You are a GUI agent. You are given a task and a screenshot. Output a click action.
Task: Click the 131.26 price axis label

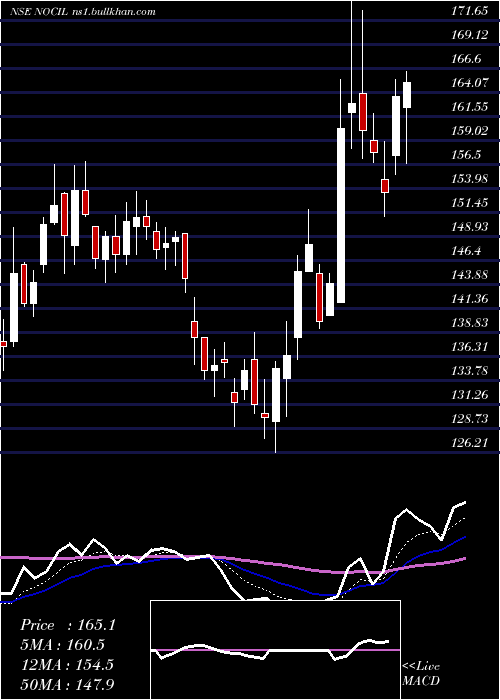[x=469, y=396]
